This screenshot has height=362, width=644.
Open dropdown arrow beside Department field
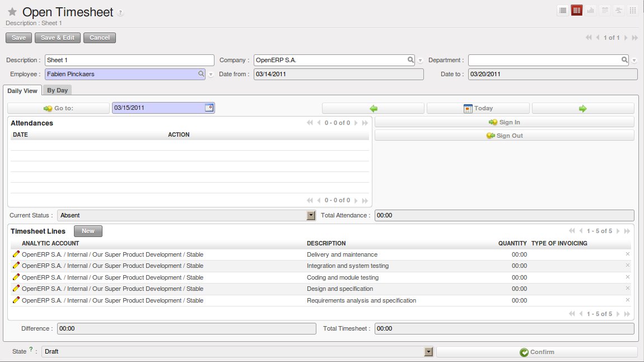click(634, 61)
